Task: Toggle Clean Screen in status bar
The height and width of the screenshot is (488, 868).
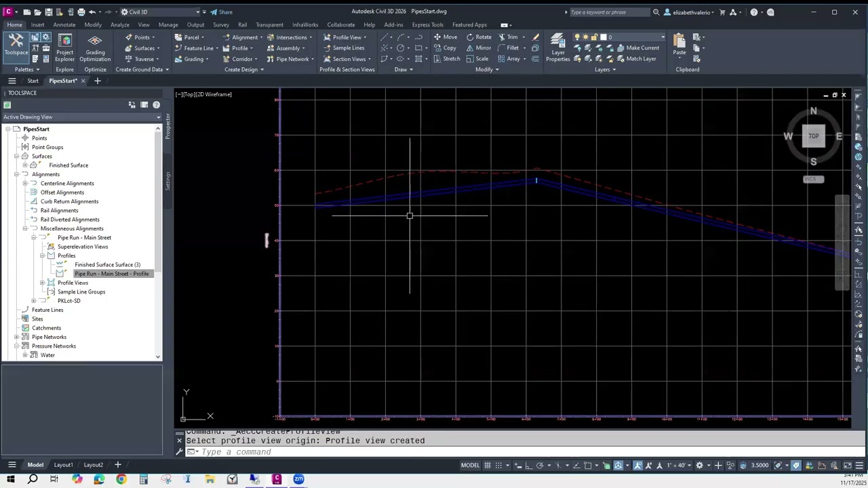Action: pyautogui.click(x=848, y=465)
